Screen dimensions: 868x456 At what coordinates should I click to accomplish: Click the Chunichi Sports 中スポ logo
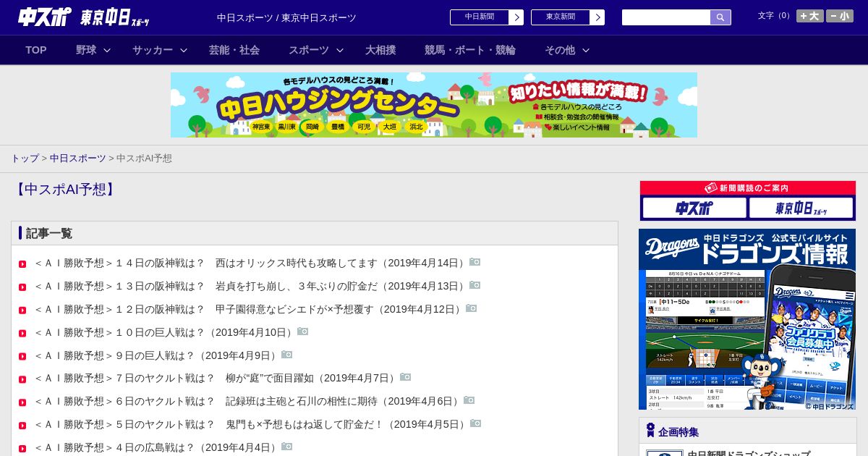(x=44, y=17)
